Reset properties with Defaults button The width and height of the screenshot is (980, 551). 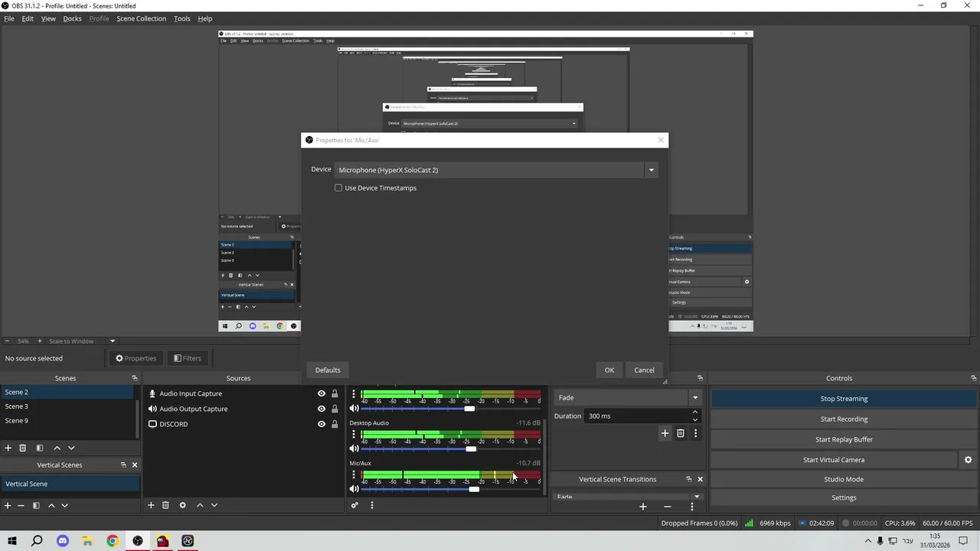tap(328, 370)
